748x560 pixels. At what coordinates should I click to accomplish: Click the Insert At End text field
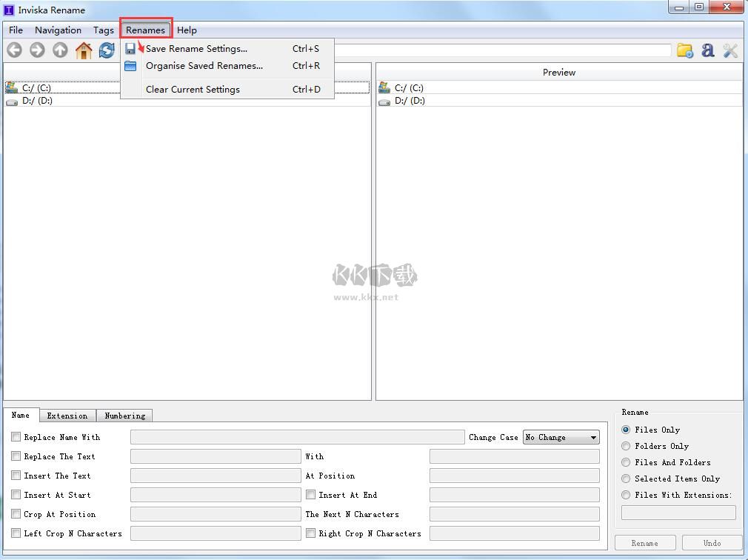click(514, 495)
